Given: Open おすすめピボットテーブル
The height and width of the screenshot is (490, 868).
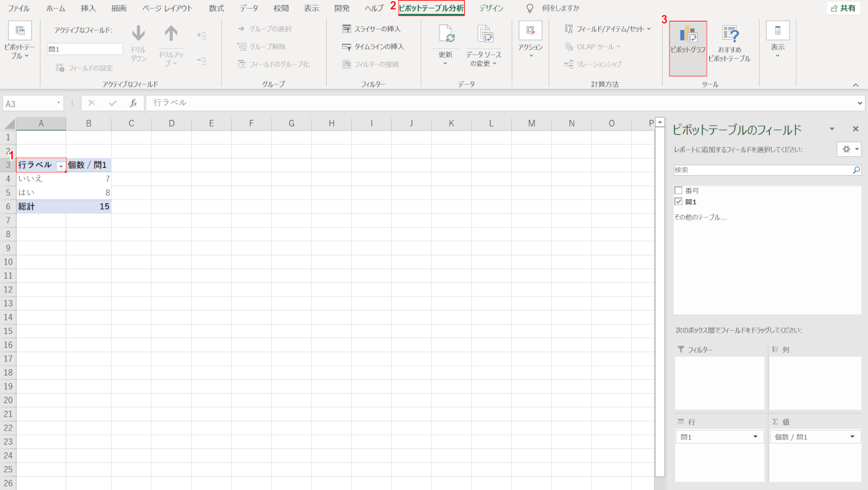Looking at the screenshot, I should pos(729,43).
